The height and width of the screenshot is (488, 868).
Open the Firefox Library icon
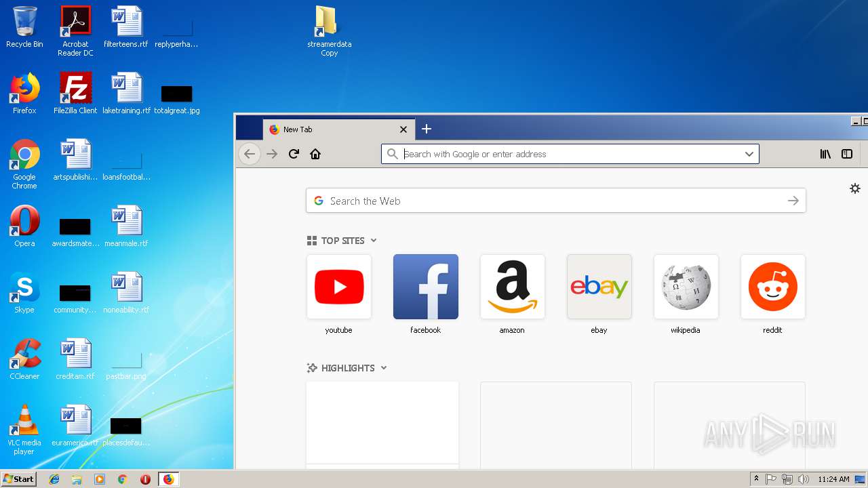825,154
